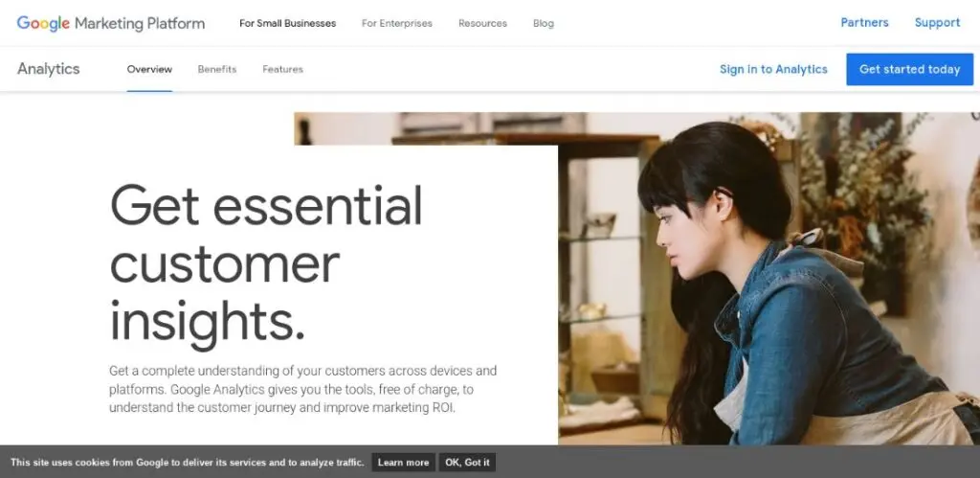The height and width of the screenshot is (478, 980).
Task: Click the cookie notice message text
Action: [x=187, y=463]
